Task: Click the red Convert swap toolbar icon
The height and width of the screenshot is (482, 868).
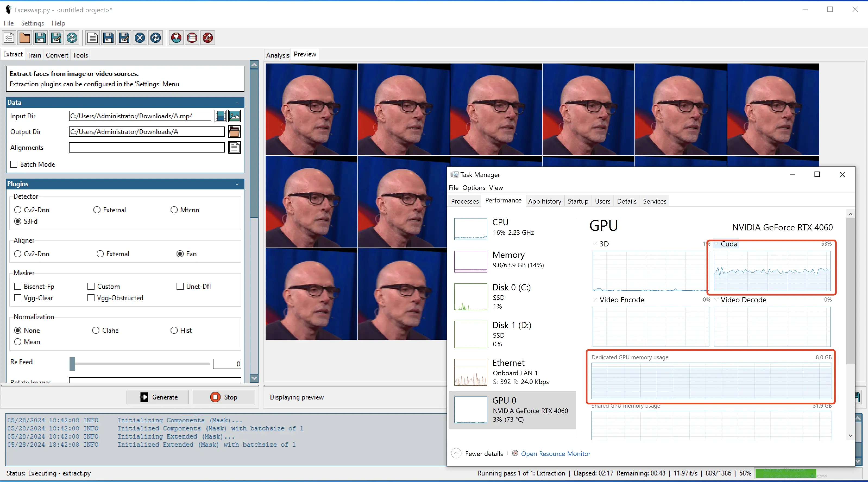Action: pos(207,38)
